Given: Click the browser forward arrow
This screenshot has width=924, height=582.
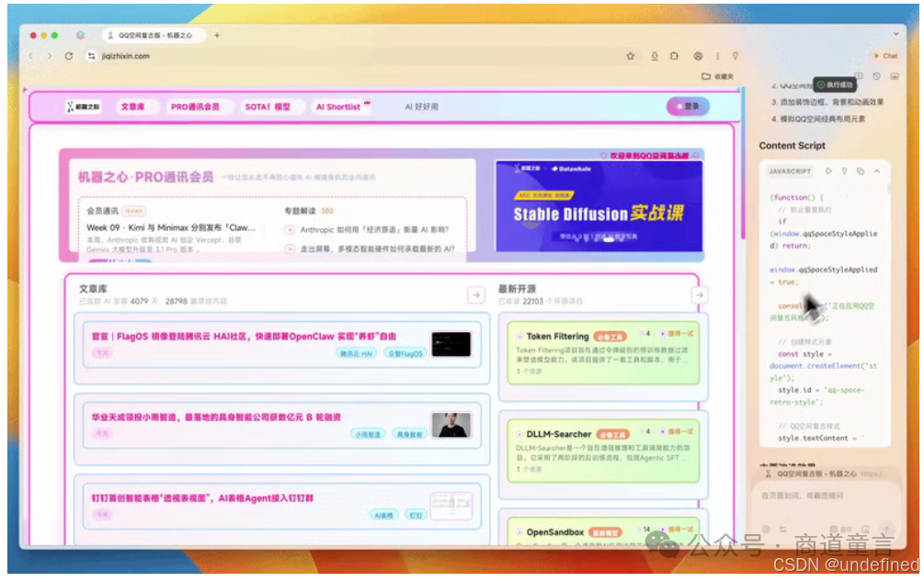Looking at the screenshot, I should [x=50, y=56].
